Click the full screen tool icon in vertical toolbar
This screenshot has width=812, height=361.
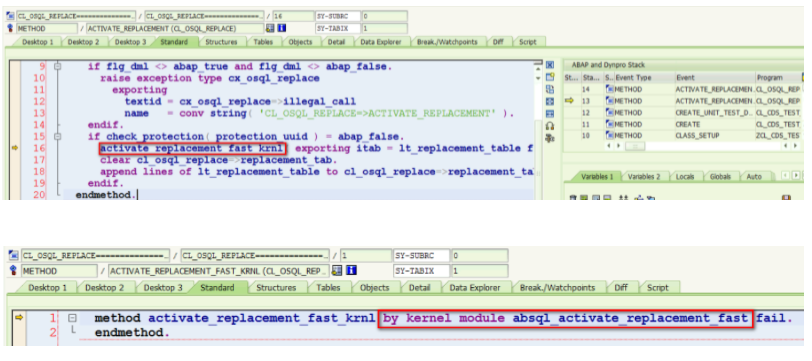550,101
